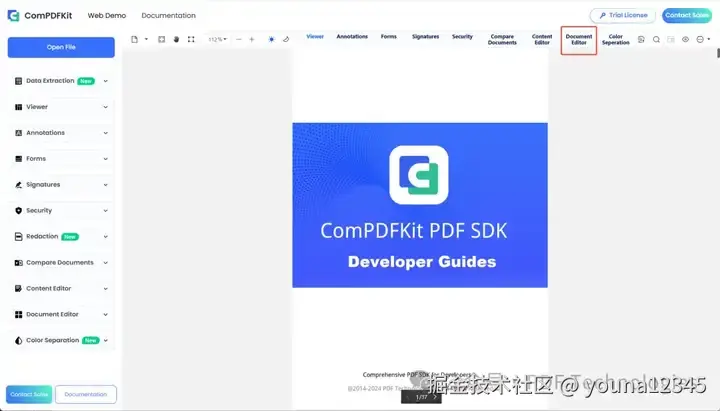Click the Annotations sidebar icon
The image size is (720, 411).
tap(18, 133)
